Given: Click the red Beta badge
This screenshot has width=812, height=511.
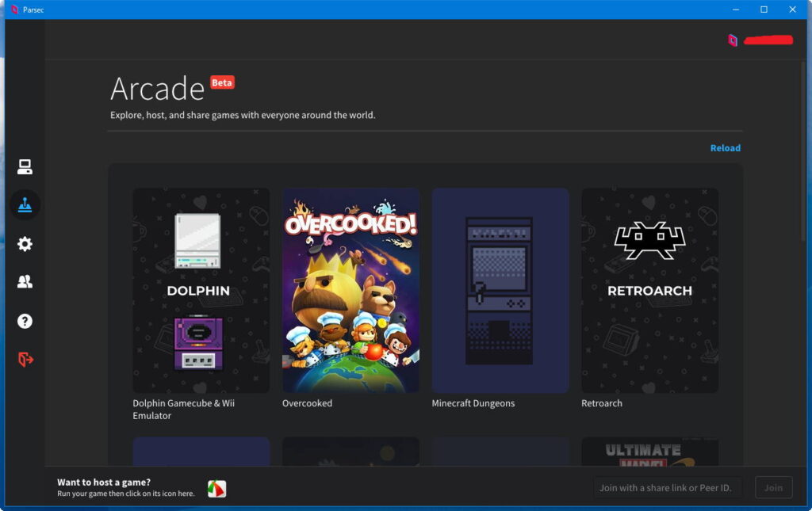Looking at the screenshot, I should (x=222, y=82).
